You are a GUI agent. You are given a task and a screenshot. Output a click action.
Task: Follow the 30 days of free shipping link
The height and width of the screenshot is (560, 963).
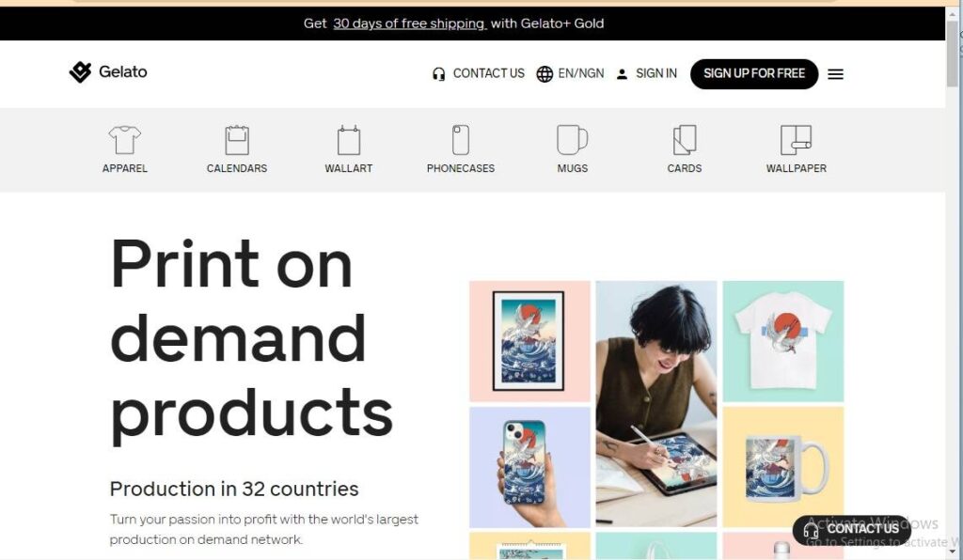pyautogui.click(x=410, y=23)
